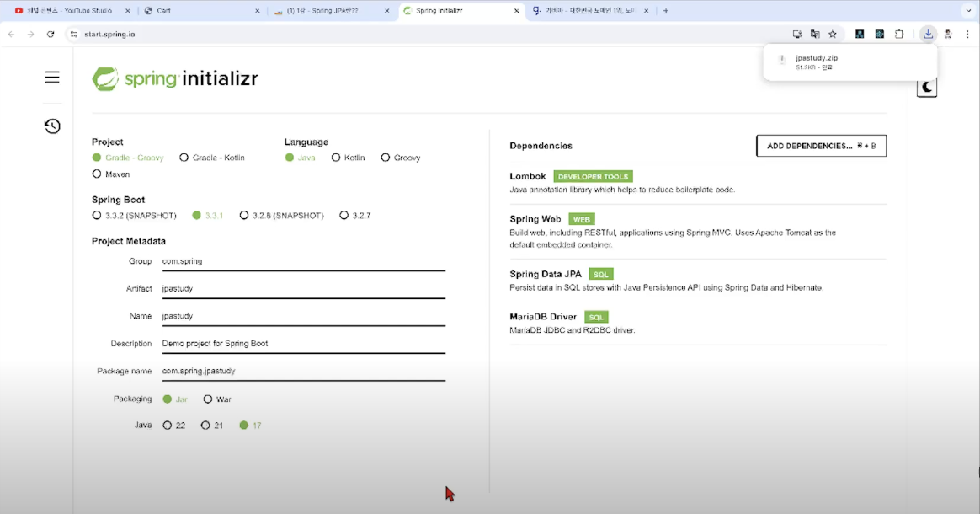Open the browser downloads icon
Viewport: 980px width, 514px height.
pyautogui.click(x=928, y=35)
